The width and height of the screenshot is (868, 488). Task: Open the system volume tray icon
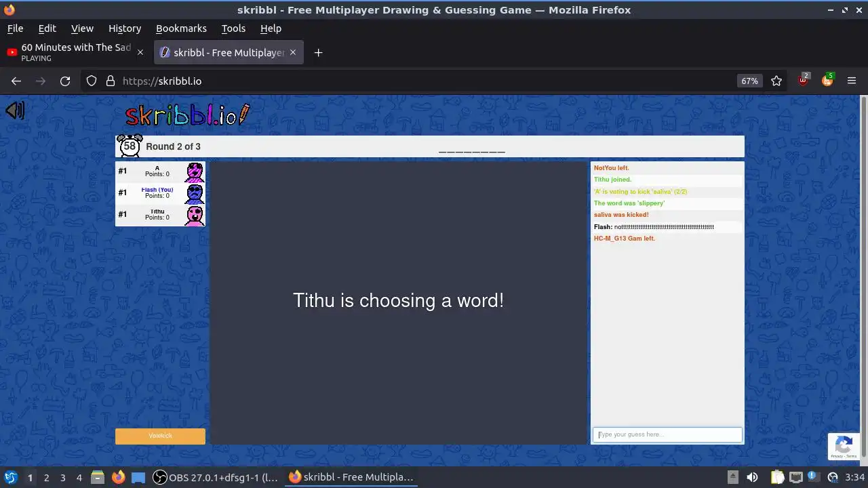click(752, 477)
